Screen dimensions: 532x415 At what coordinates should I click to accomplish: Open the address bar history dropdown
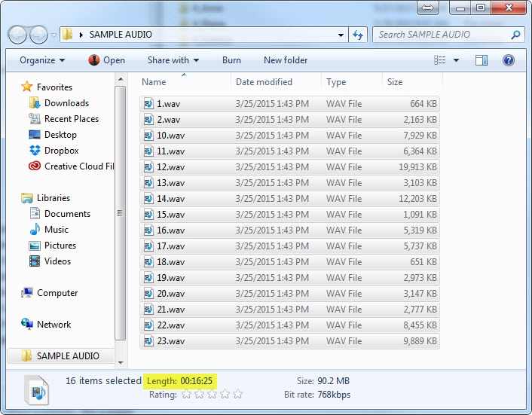pyautogui.click(x=340, y=35)
